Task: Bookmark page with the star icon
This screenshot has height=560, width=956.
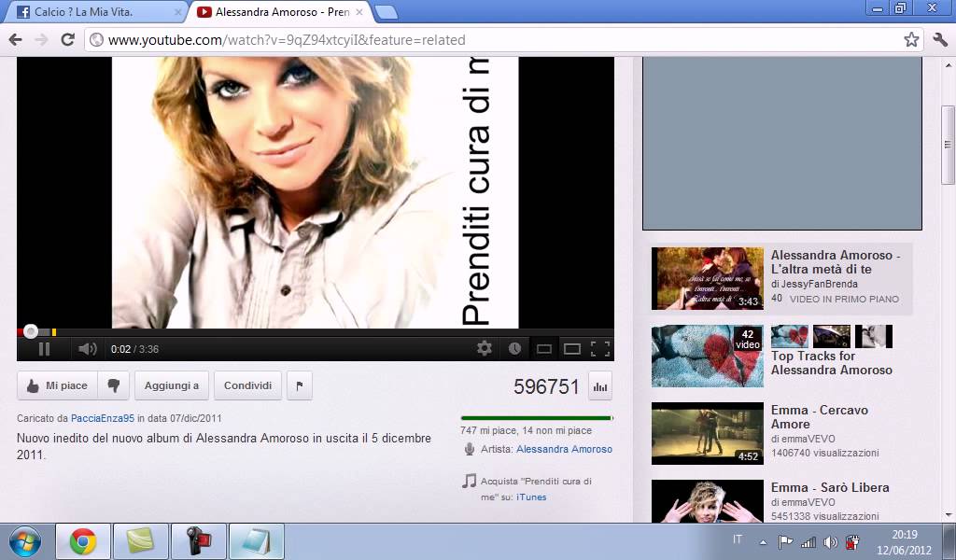Action: (911, 40)
